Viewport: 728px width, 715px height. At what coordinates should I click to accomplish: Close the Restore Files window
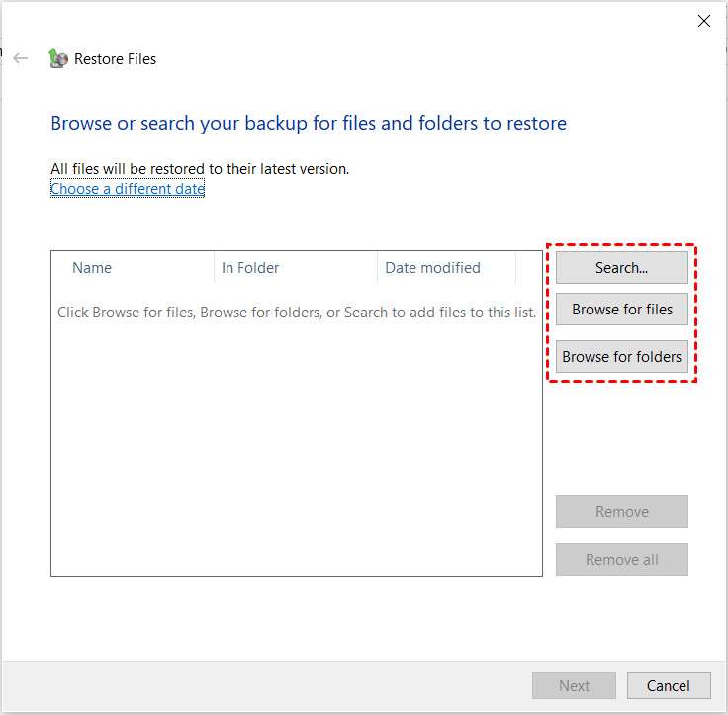coord(704,21)
